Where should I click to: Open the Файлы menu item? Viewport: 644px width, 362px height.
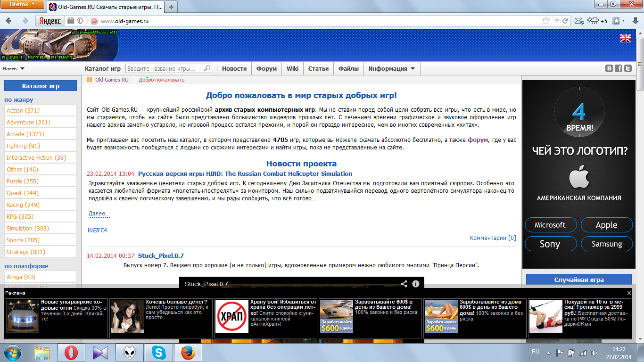pyautogui.click(x=348, y=68)
